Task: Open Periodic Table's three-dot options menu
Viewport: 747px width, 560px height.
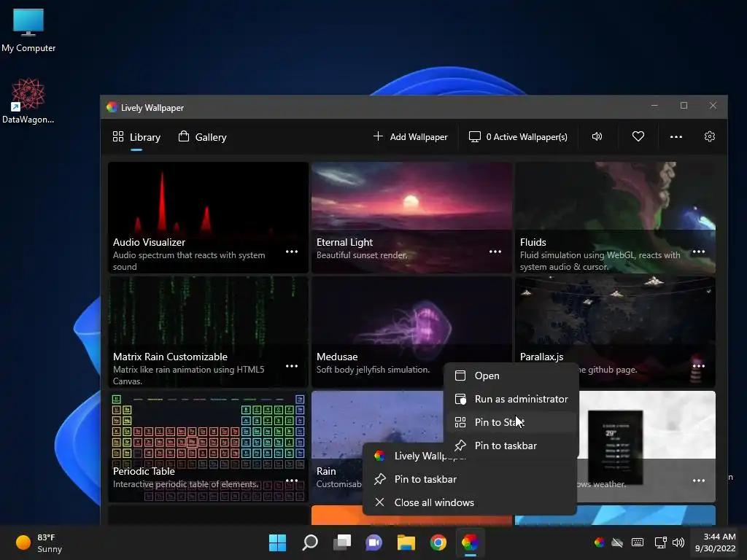Action: pos(292,480)
